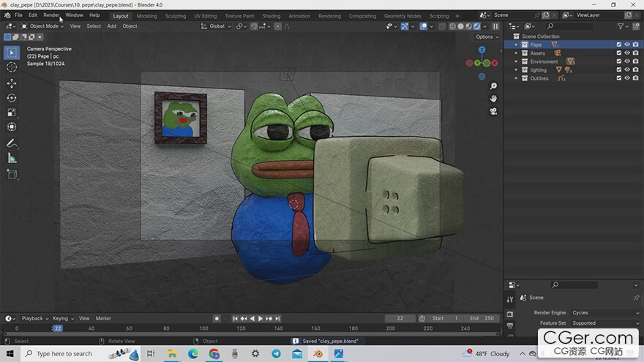Screen dimensions: 644x362
Task: Click the timeline playhead at frame 22
Action: 58,328
